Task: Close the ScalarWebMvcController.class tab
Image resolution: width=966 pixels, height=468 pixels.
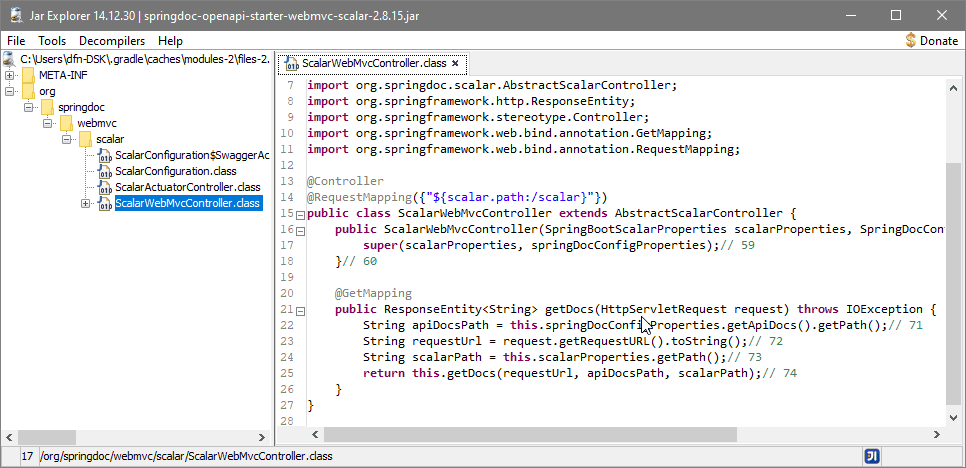Action: [455, 63]
